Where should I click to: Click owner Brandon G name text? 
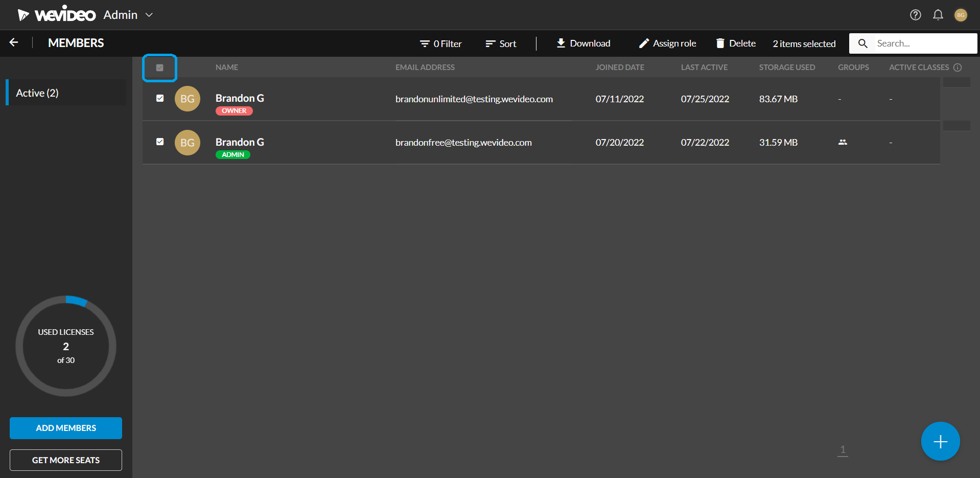click(x=240, y=98)
